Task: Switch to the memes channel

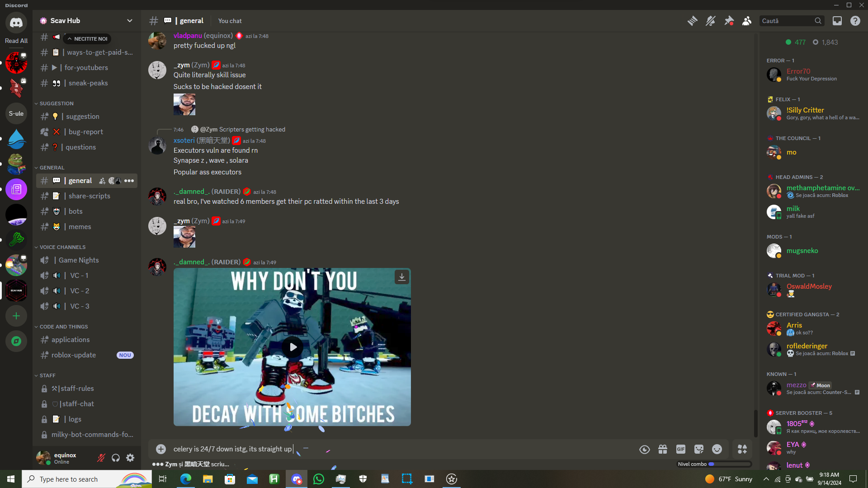Action: point(80,227)
